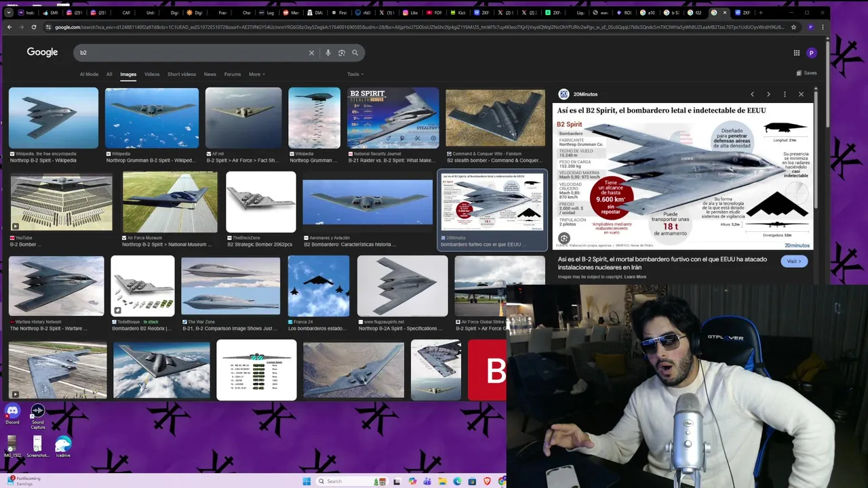Image resolution: width=868 pixels, height=488 pixels.
Task: Open the AF.mil B-2 Spirit fact sheet thumbnail
Action: pos(243,118)
